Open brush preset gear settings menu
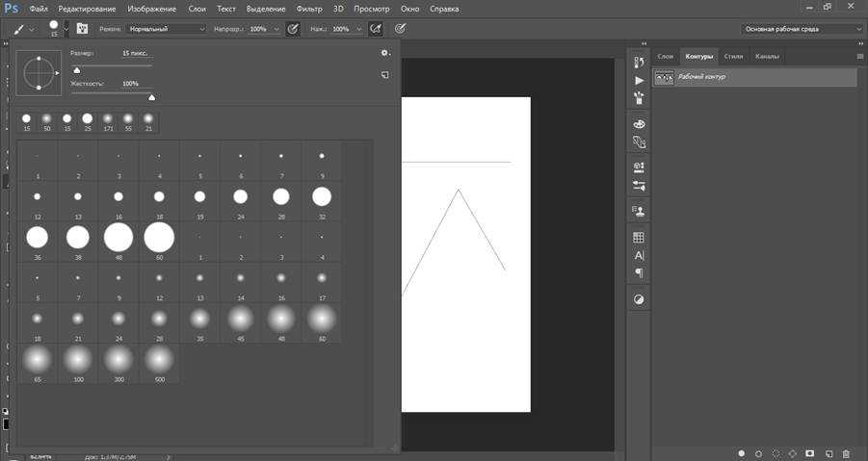 384,54
